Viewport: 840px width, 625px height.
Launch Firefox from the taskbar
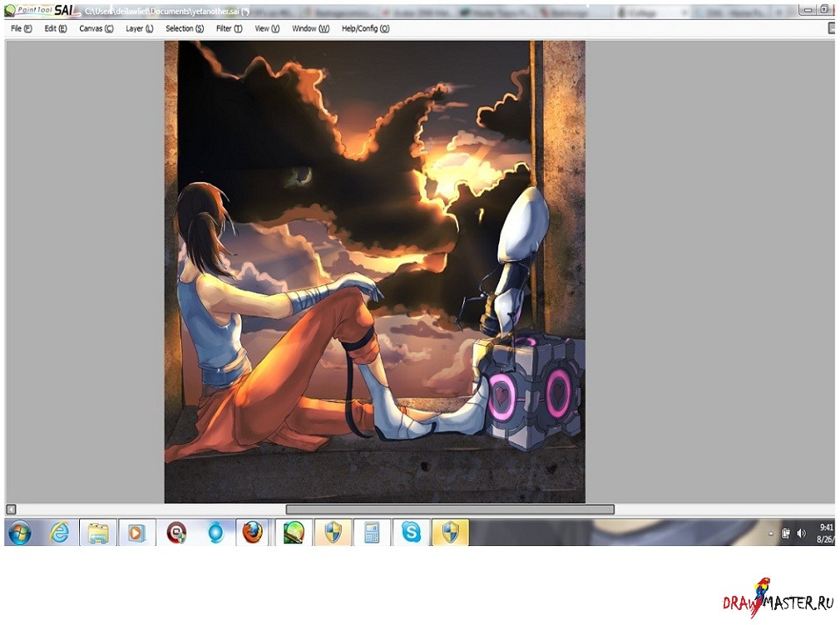[x=254, y=533]
